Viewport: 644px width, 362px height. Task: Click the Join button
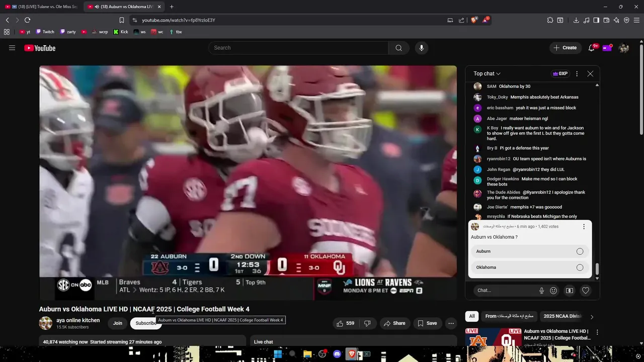(118, 323)
